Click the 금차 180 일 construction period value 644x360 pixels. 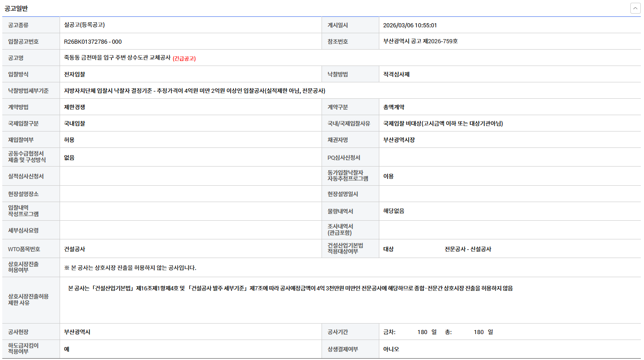pyautogui.click(x=410, y=332)
